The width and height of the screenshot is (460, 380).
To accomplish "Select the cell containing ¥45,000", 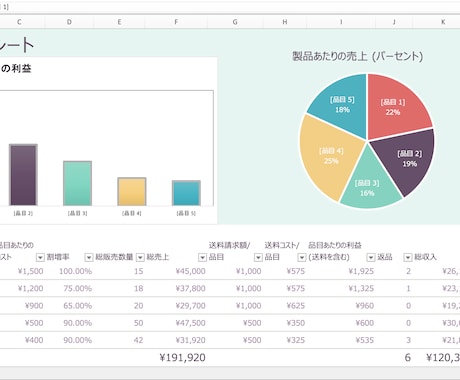I will (x=176, y=271).
